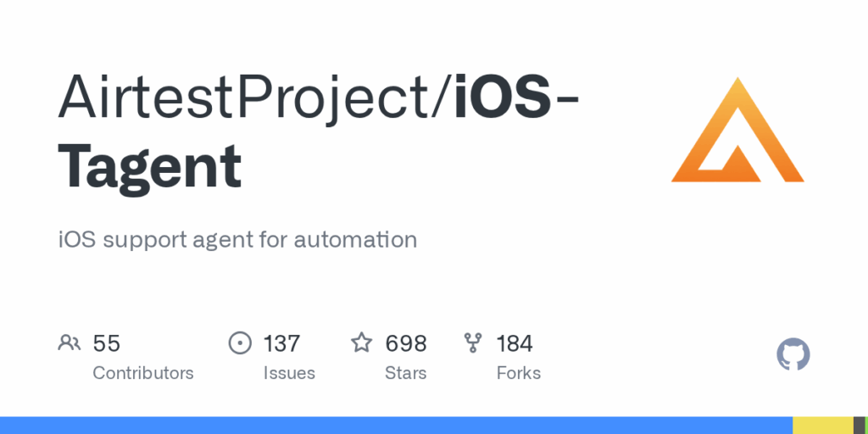Image resolution: width=868 pixels, height=434 pixels.
Task: Click the dark gray language bar segment
Action: (859, 426)
